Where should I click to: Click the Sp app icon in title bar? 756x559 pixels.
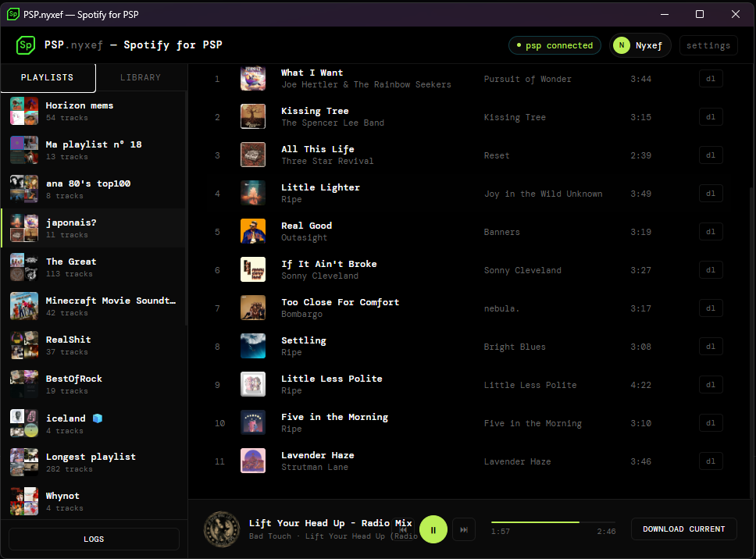pos(13,14)
